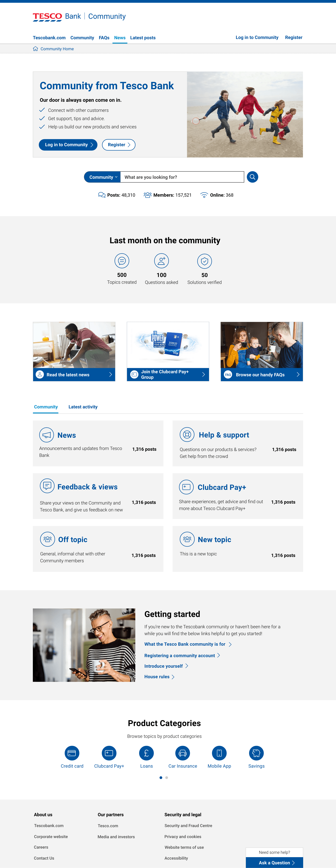Open the Read the latest news tile
This screenshot has width=336, height=868.
(x=74, y=374)
